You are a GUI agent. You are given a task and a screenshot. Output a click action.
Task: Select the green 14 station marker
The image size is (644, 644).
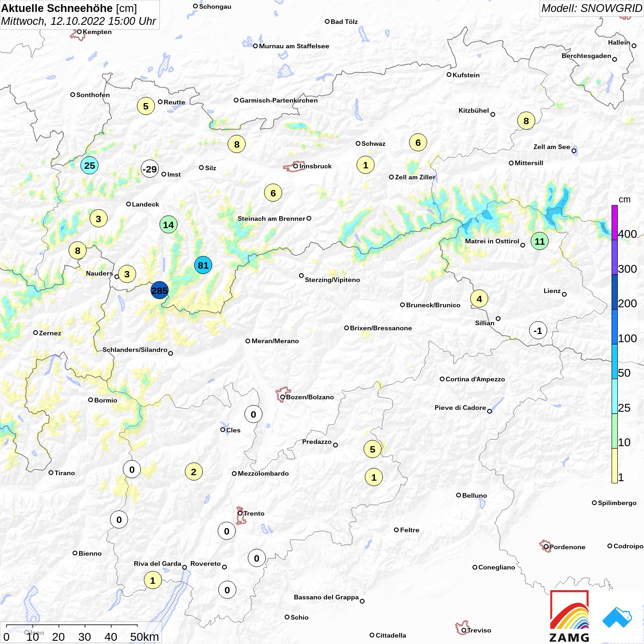pyautogui.click(x=168, y=224)
